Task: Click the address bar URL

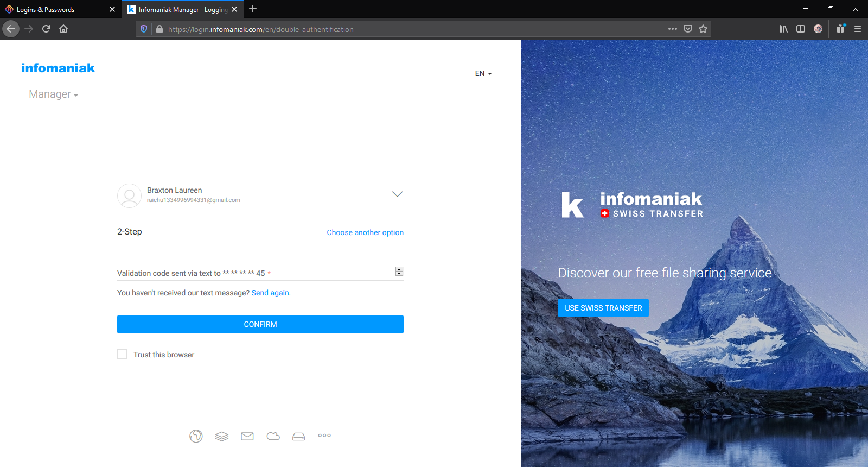Action: pyautogui.click(x=261, y=29)
